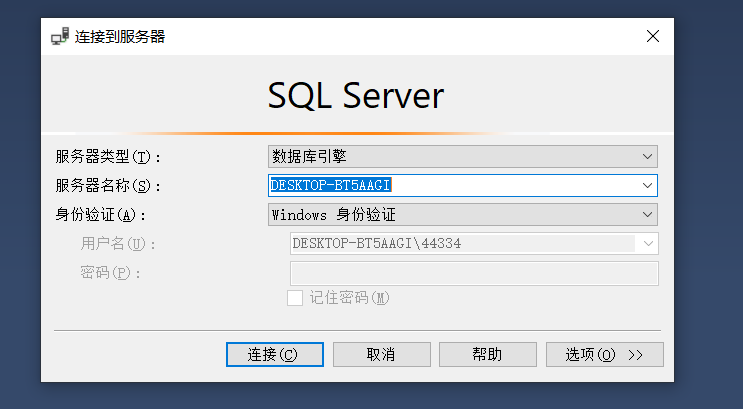The image size is (743, 409).
Task: Click the 数据库引擎 server type value
Action: click(309, 156)
